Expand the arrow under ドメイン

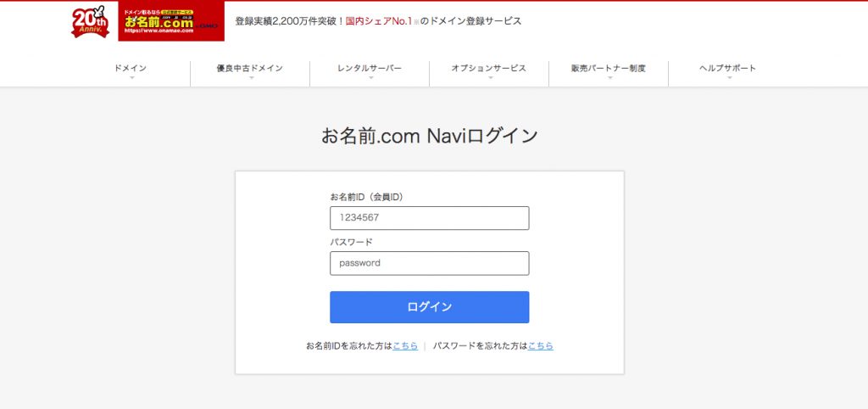(x=131, y=78)
